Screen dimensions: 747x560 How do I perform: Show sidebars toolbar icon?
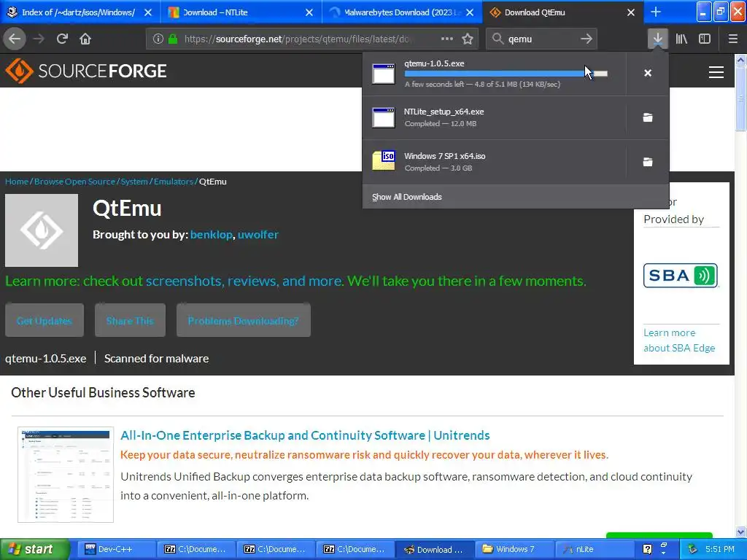[x=705, y=39]
